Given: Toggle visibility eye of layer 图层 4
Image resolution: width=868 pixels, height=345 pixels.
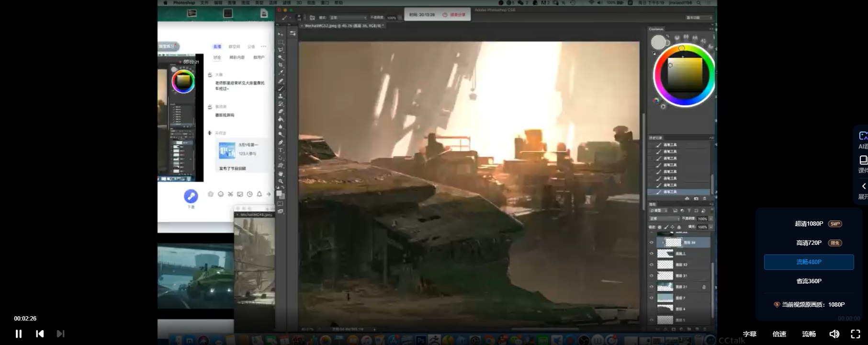Looking at the screenshot, I should point(651,309).
